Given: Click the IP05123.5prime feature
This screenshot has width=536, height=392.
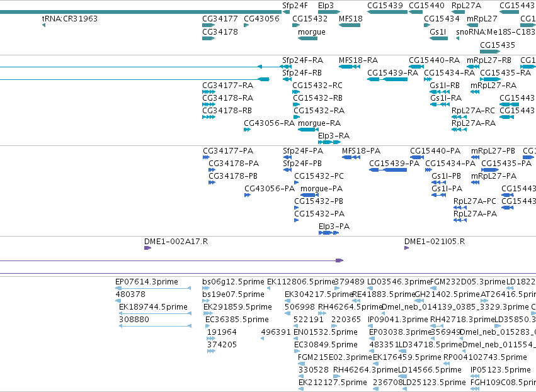Looking at the screenshot, I should tap(474, 376).
